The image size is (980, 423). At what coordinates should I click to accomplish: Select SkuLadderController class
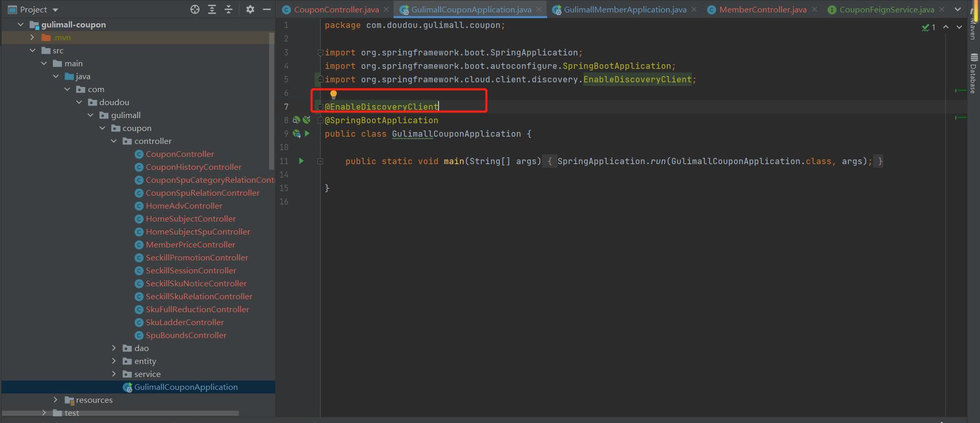pos(185,322)
